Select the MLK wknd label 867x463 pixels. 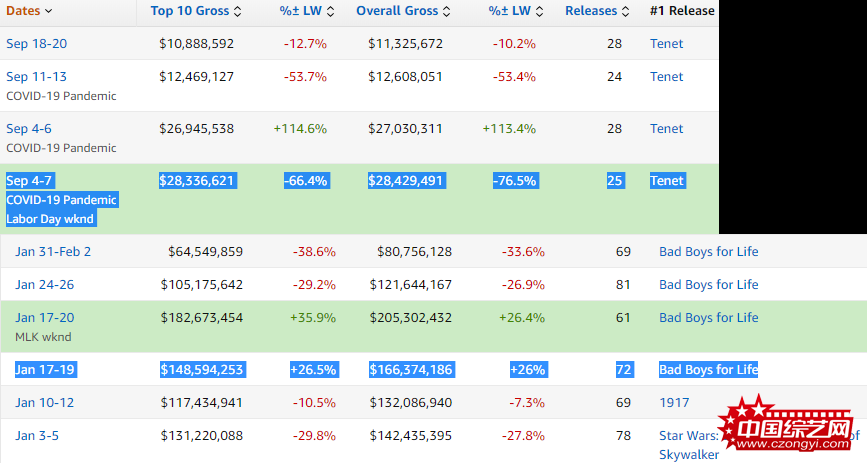(x=43, y=337)
